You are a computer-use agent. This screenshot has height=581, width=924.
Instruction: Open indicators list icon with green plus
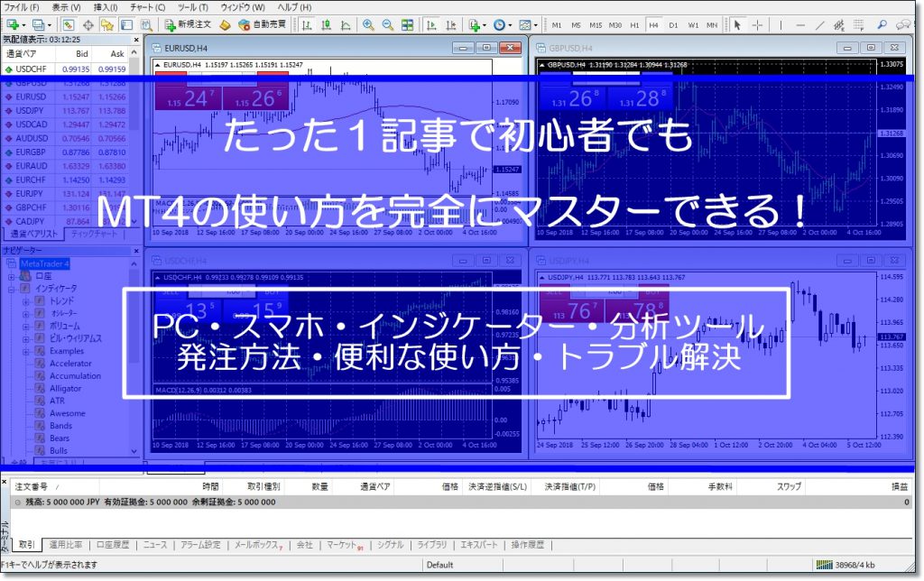click(474, 25)
